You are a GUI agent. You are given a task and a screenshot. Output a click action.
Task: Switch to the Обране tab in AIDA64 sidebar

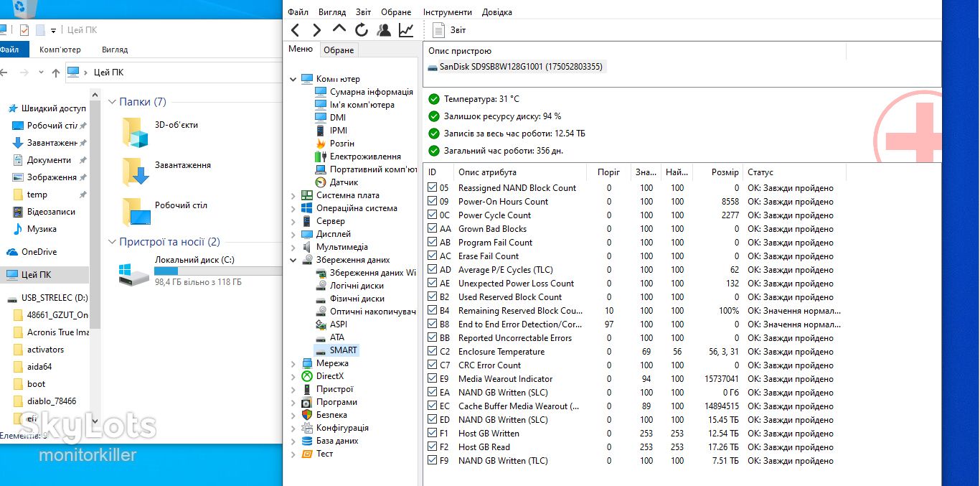point(339,50)
